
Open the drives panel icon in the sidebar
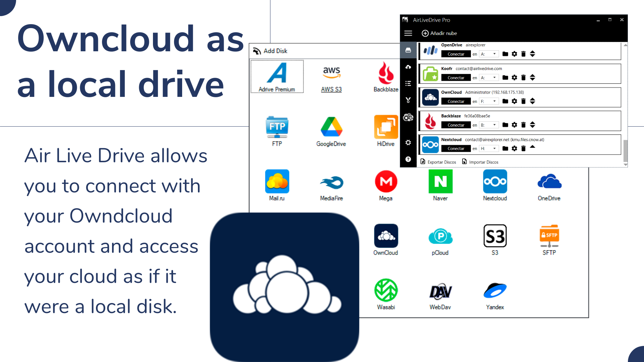[x=408, y=50]
